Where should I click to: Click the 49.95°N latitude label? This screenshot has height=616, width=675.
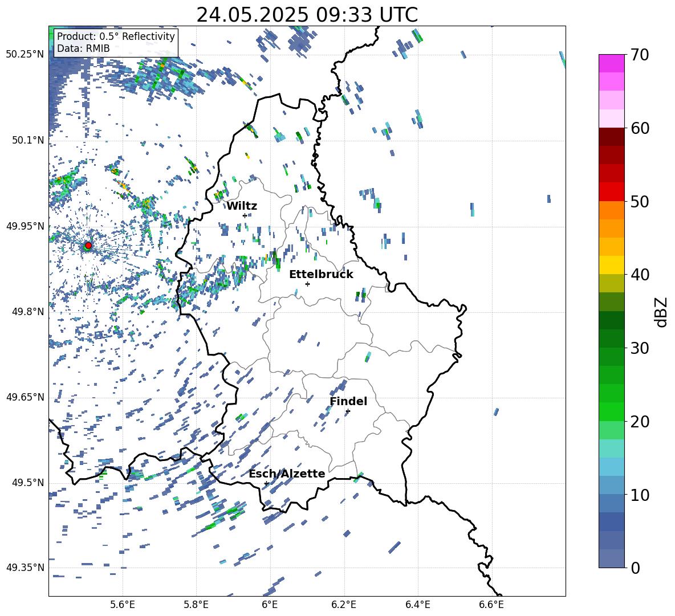point(25,226)
